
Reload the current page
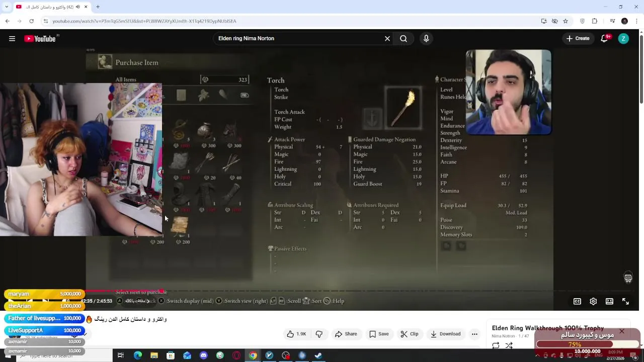point(31,21)
